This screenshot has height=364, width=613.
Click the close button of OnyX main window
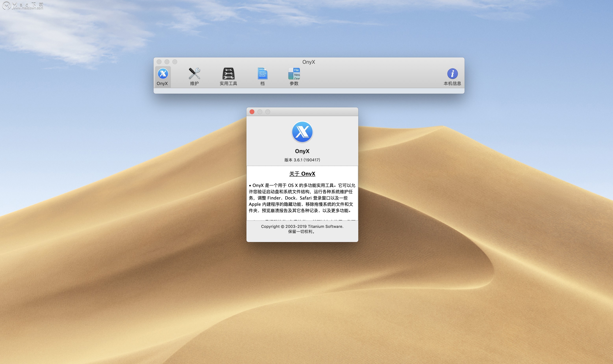pos(159,62)
